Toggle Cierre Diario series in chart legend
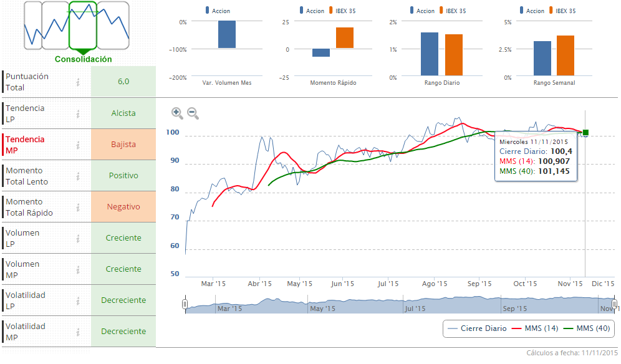621x364 pixels. 473,328
